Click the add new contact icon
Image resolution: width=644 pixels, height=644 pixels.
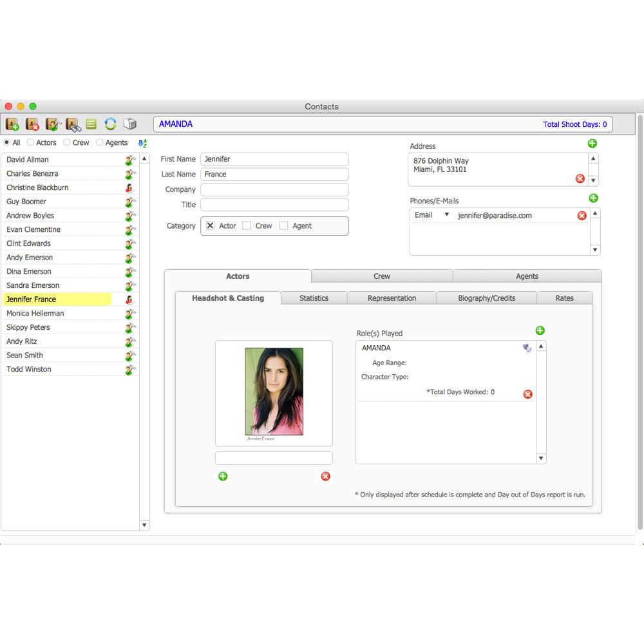12,124
